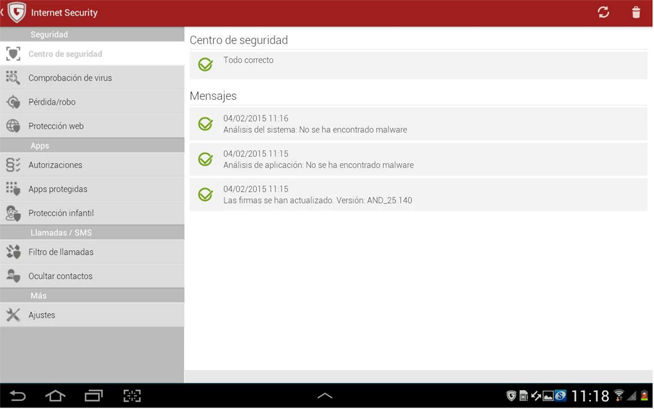654x409 pixels.
Task: Open the Análisis de aplicación message
Action: pyautogui.click(x=418, y=159)
